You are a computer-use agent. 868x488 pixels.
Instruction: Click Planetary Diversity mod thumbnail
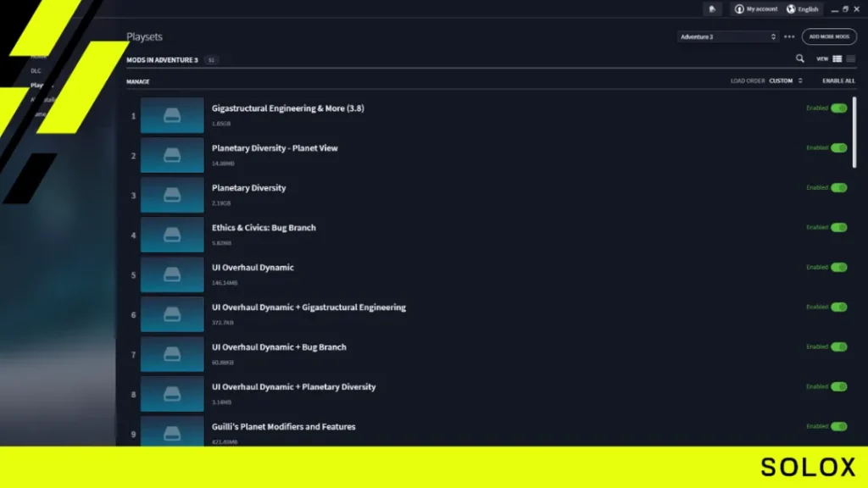pyautogui.click(x=172, y=195)
